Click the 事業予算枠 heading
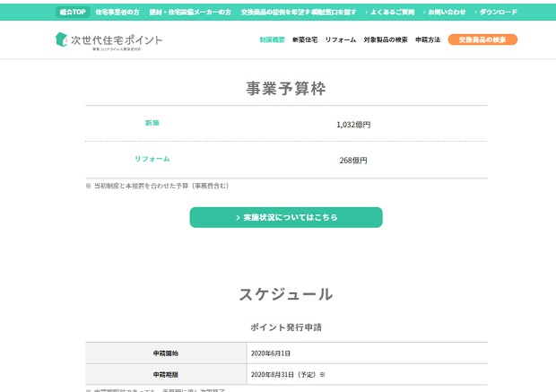The image size is (556, 392). tap(286, 88)
